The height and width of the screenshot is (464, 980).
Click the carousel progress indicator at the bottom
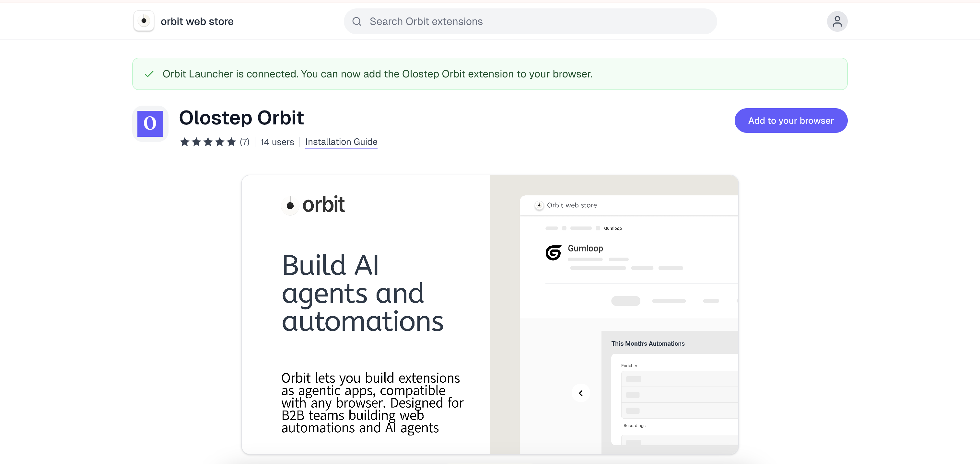(x=490, y=462)
